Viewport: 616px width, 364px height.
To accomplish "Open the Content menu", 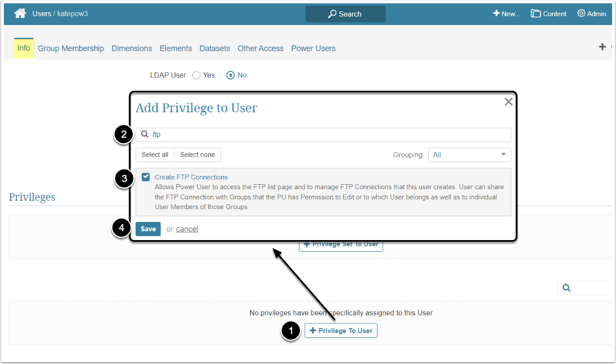I will (x=548, y=14).
